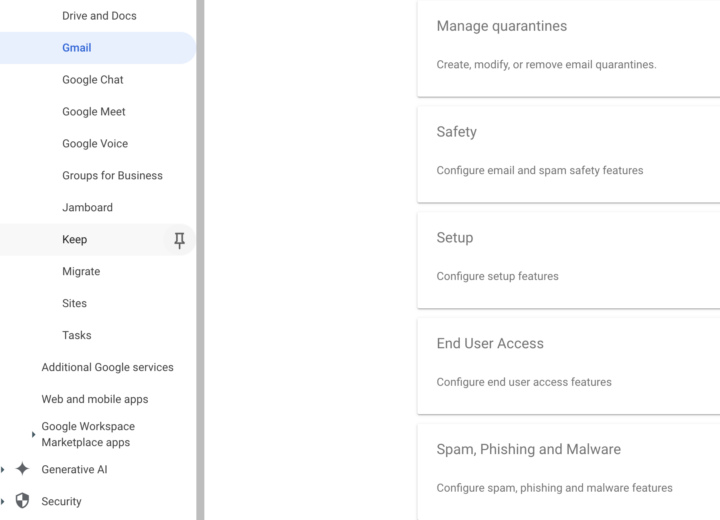The height and width of the screenshot is (520, 720).
Task: Expand the Generative AI section arrow
Action: click(3, 469)
